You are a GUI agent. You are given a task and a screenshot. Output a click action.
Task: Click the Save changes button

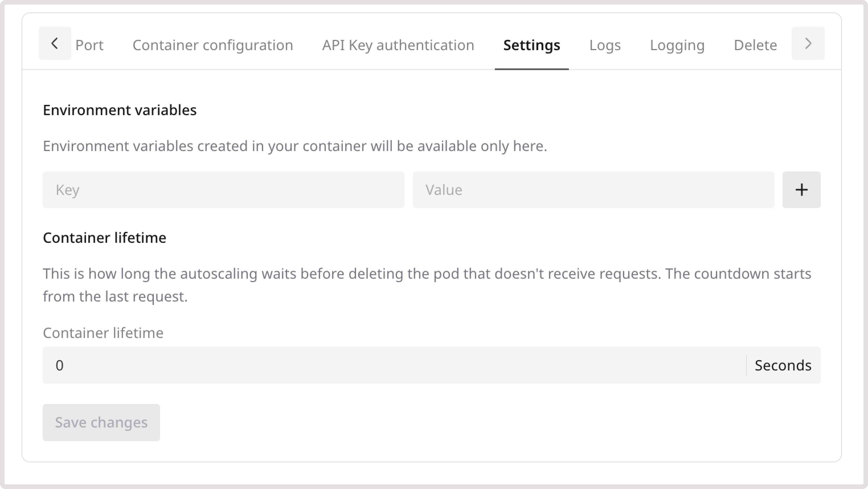click(x=101, y=422)
